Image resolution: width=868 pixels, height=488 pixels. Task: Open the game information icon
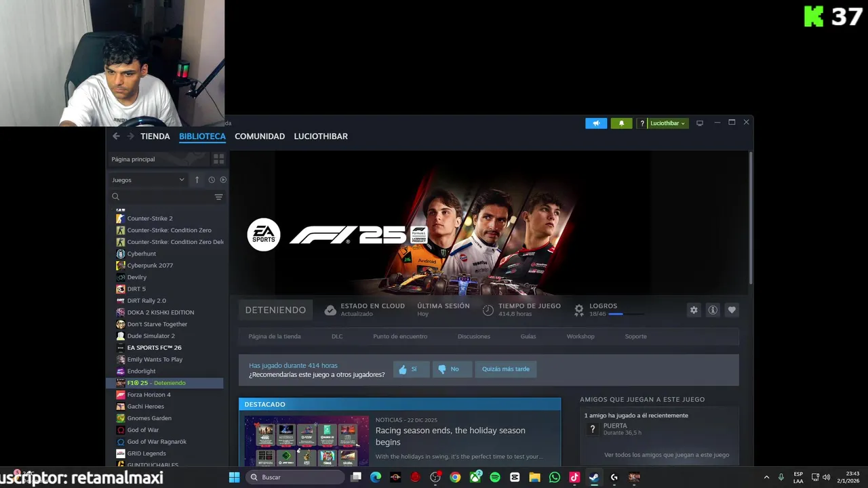pos(713,310)
